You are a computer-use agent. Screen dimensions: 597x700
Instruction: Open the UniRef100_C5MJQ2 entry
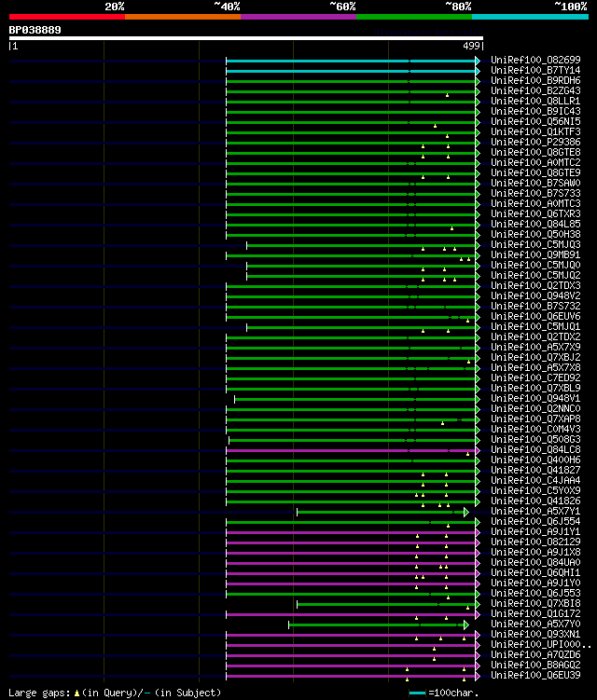(535, 276)
